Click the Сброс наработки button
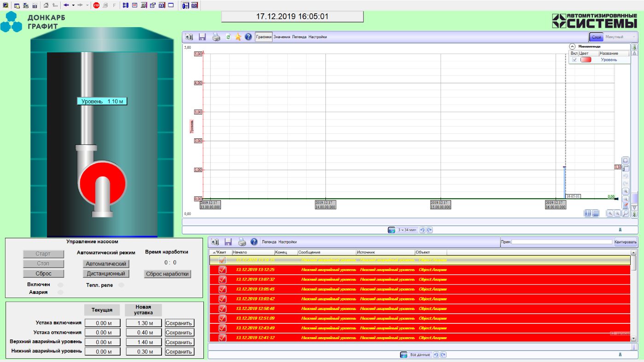644x362 pixels. [167, 274]
